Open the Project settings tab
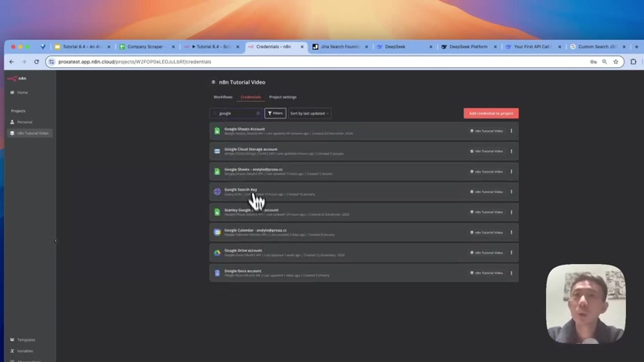This screenshot has height=362, width=644. pos(283,97)
